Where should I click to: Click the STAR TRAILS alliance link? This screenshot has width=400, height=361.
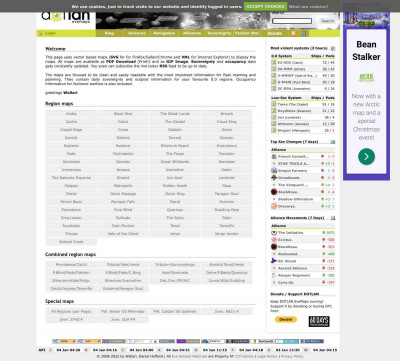pos(294,164)
